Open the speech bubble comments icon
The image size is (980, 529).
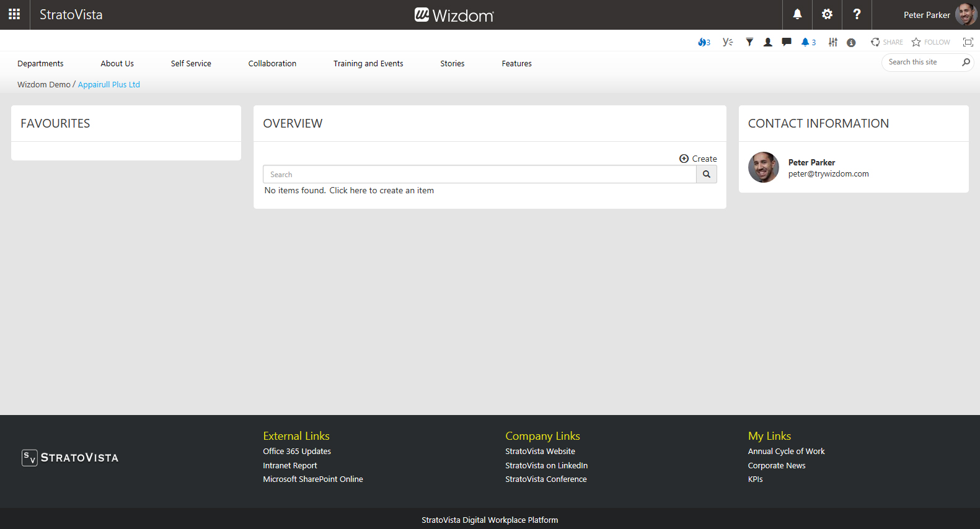click(787, 42)
